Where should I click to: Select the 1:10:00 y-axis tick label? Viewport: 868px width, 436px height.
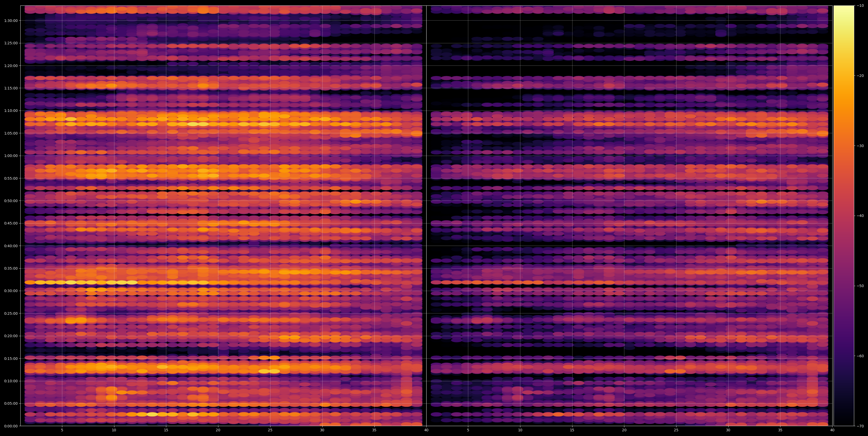point(11,111)
